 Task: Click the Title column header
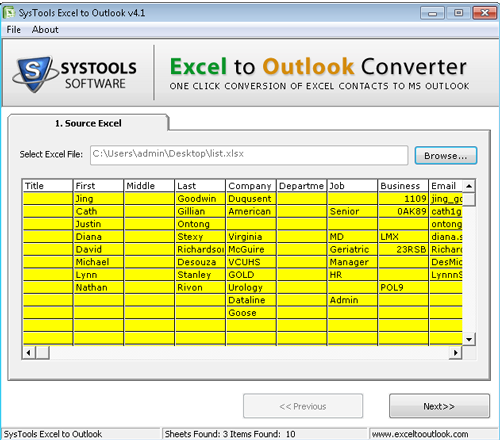click(48, 186)
